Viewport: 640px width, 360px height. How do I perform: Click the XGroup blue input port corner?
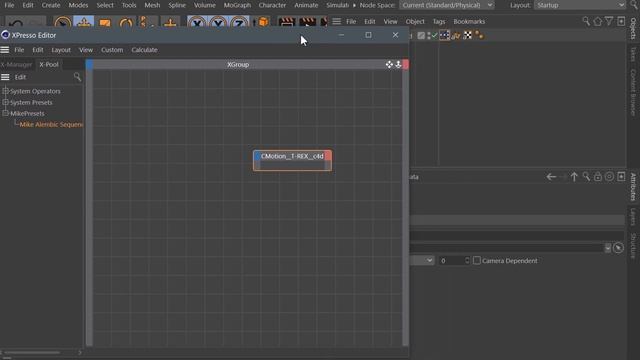pyautogui.click(x=89, y=64)
